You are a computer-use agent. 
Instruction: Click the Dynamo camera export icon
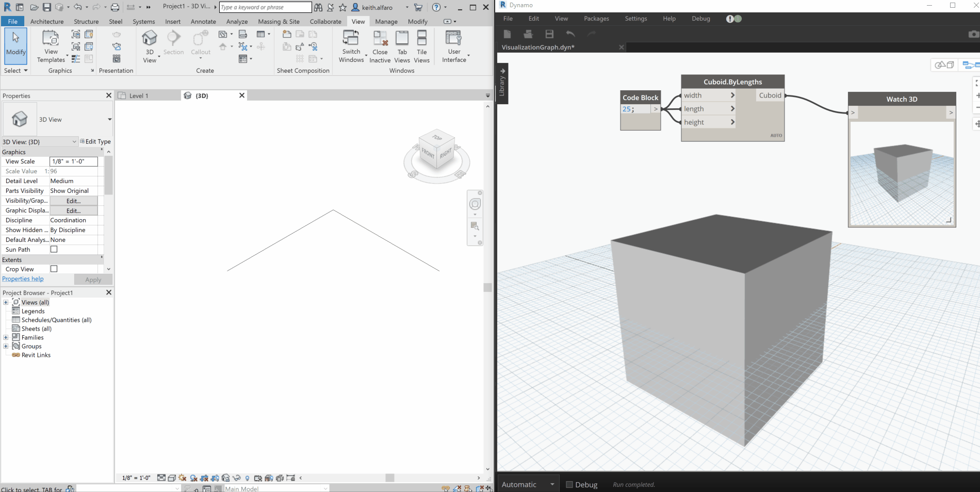[x=973, y=34]
